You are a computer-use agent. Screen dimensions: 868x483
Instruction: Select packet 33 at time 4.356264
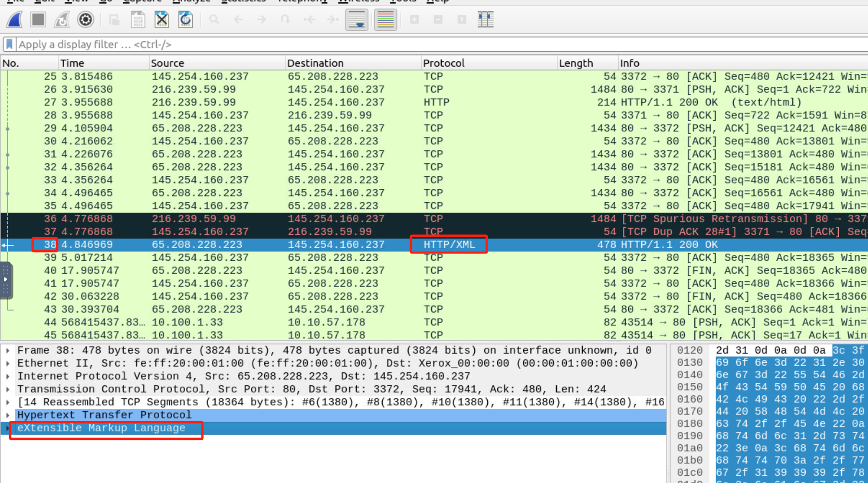(x=434, y=180)
